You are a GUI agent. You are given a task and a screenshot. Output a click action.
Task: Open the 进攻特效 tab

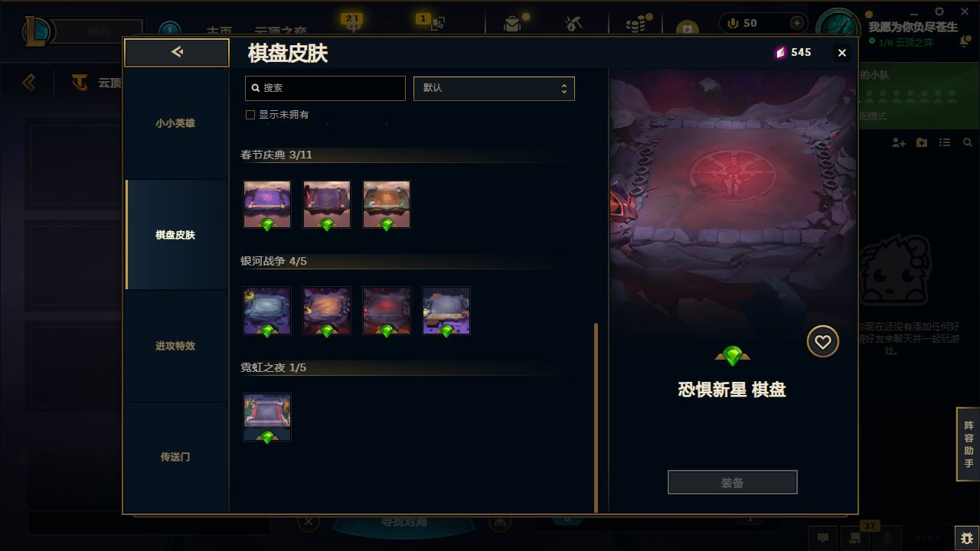coord(175,346)
